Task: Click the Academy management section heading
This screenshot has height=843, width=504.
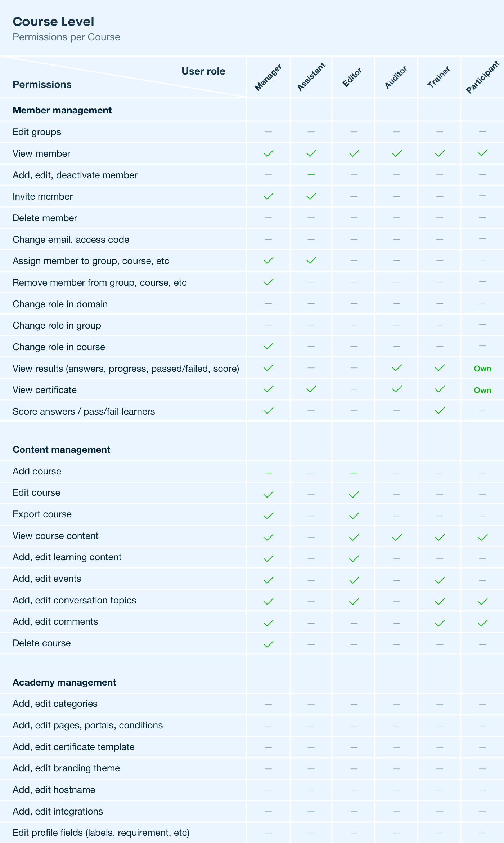Action: pyautogui.click(x=64, y=682)
